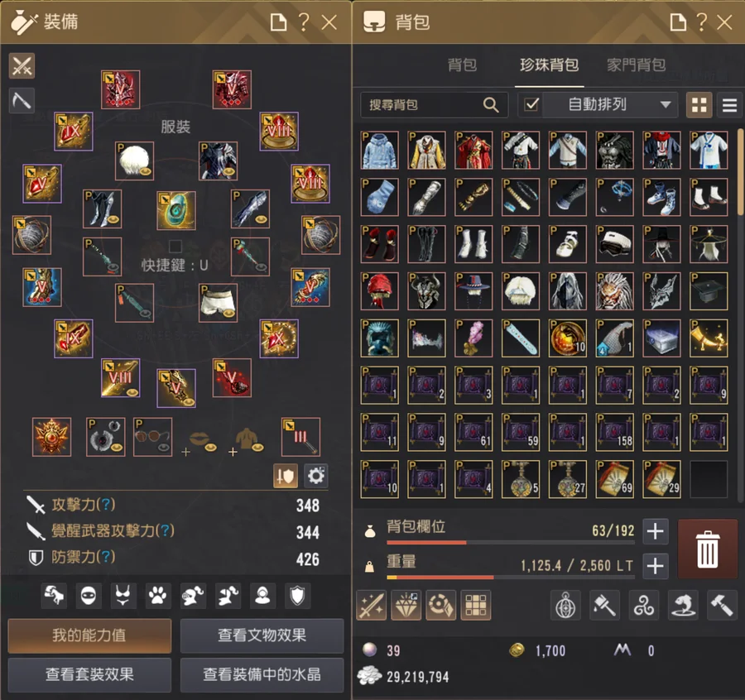Screen dimensions: 745x700
Task: Tick the checkbox above 快捷鍵 : U
Action: (x=175, y=246)
